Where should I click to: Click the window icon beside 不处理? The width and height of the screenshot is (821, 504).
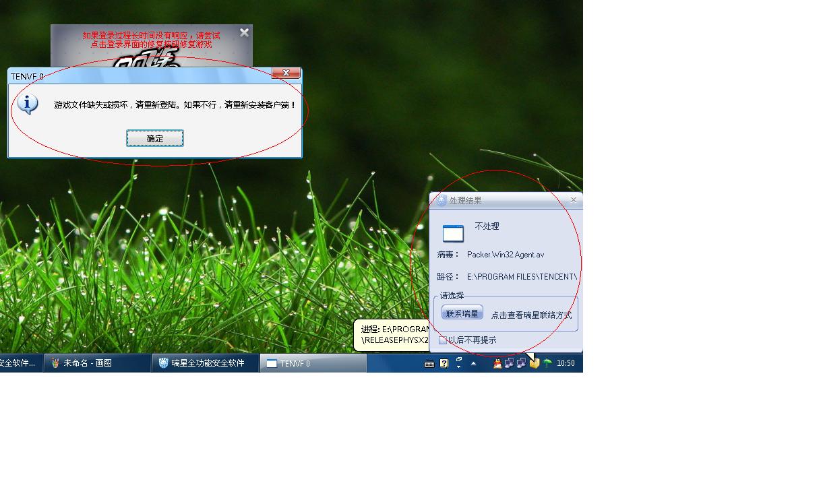453,233
